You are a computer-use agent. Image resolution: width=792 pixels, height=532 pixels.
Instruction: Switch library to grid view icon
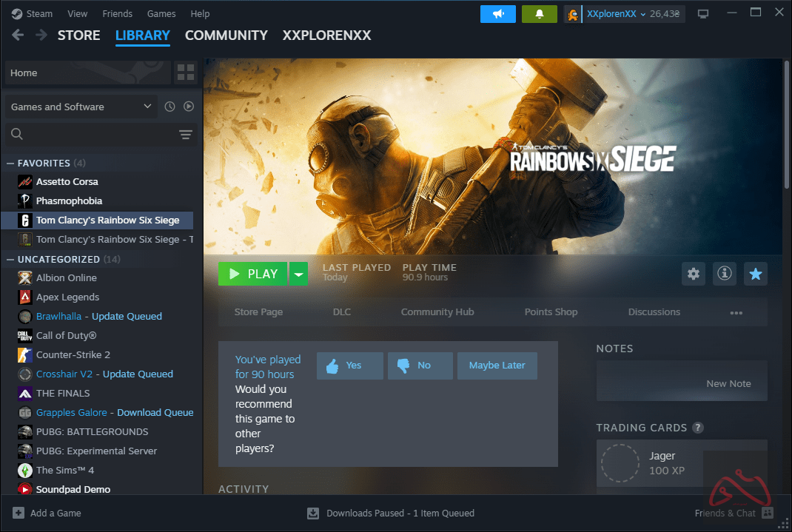coord(185,73)
